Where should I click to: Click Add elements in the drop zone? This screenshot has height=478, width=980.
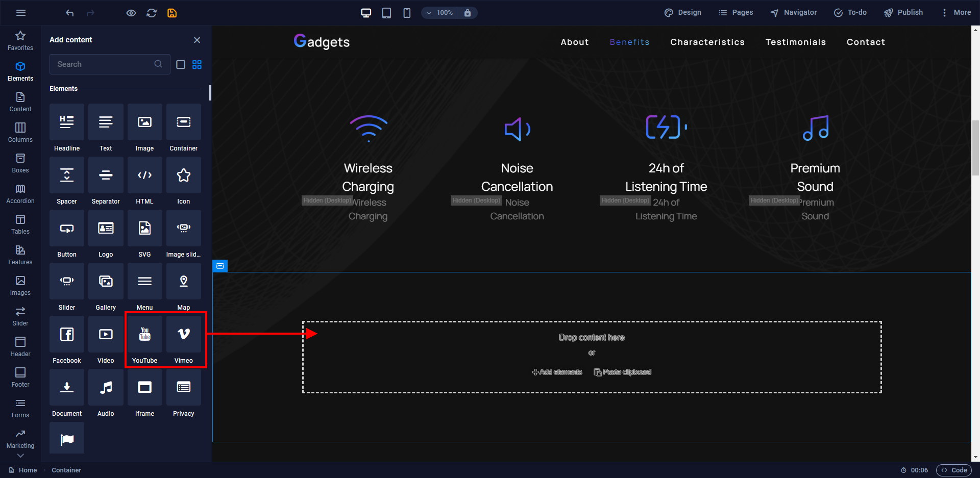(x=557, y=371)
